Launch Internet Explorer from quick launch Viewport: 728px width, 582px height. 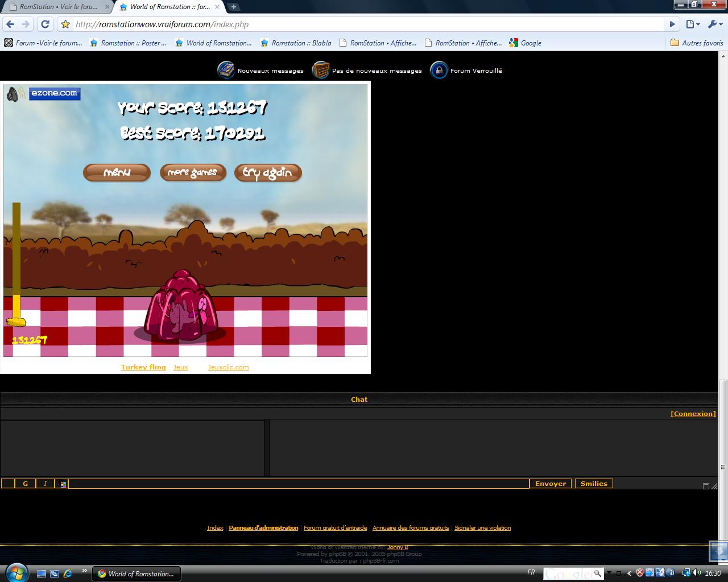point(68,573)
